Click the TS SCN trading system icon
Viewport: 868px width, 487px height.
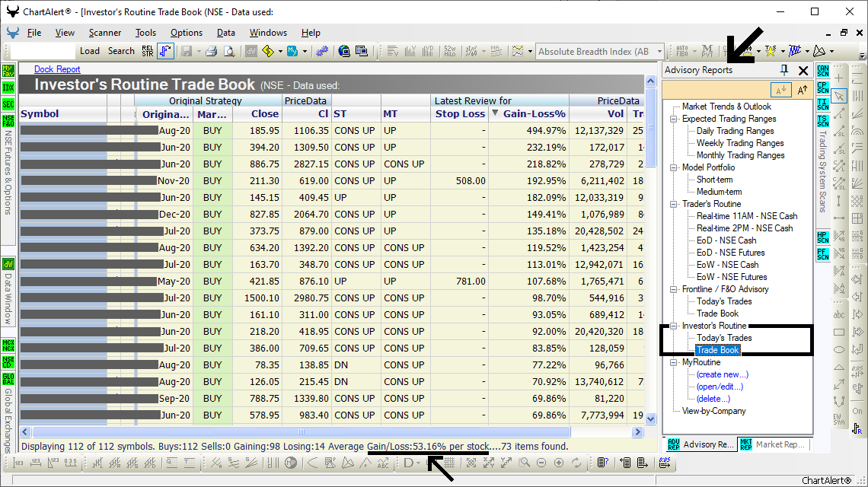[822, 121]
